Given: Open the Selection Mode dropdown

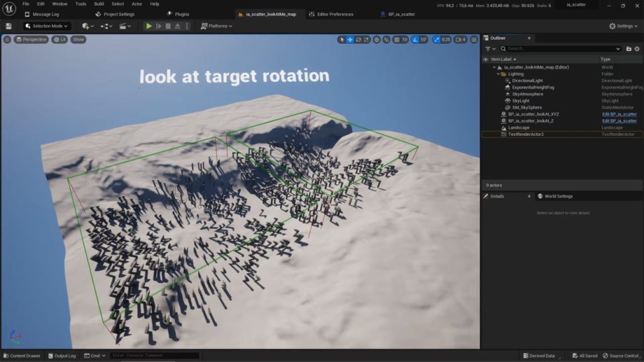Looking at the screenshot, I should click(47, 26).
